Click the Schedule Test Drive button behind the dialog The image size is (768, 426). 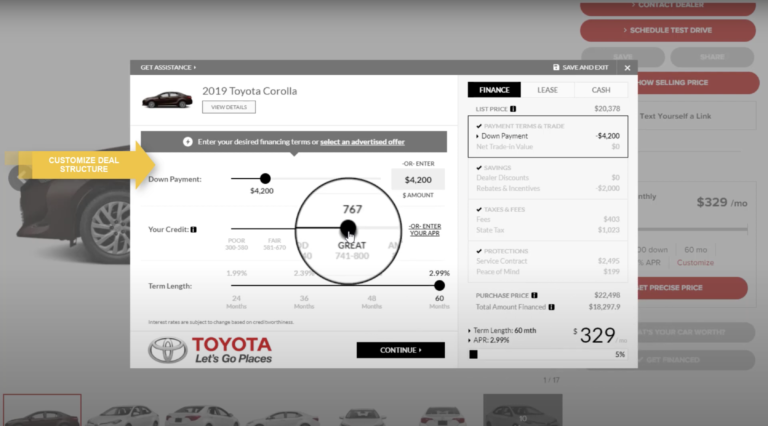pos(668,30)
